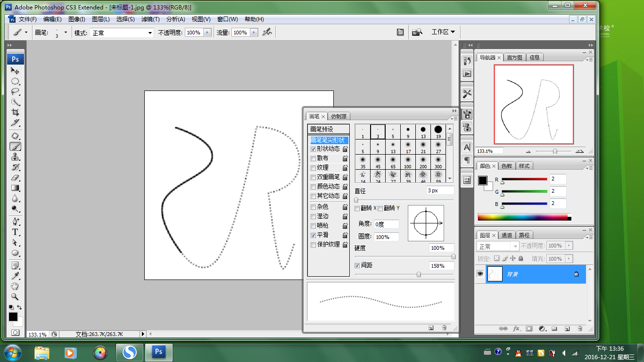Select the Eraser tool

16,178
